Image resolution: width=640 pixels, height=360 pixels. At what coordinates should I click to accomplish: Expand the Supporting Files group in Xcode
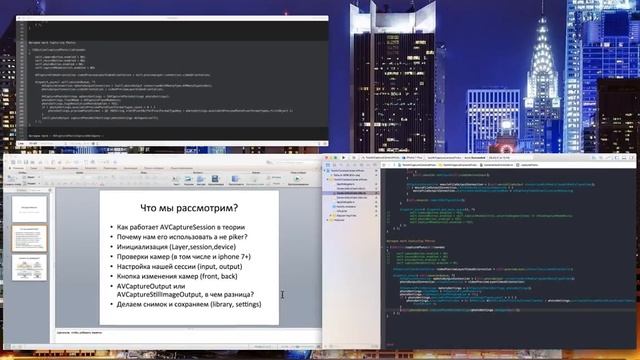pyautogui.click(x=331, y=216)
